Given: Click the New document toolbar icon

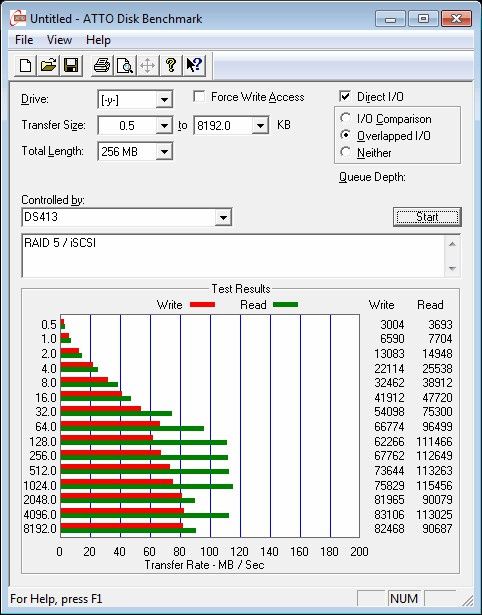Looking at the screenshot, I should tap(25, 65).
